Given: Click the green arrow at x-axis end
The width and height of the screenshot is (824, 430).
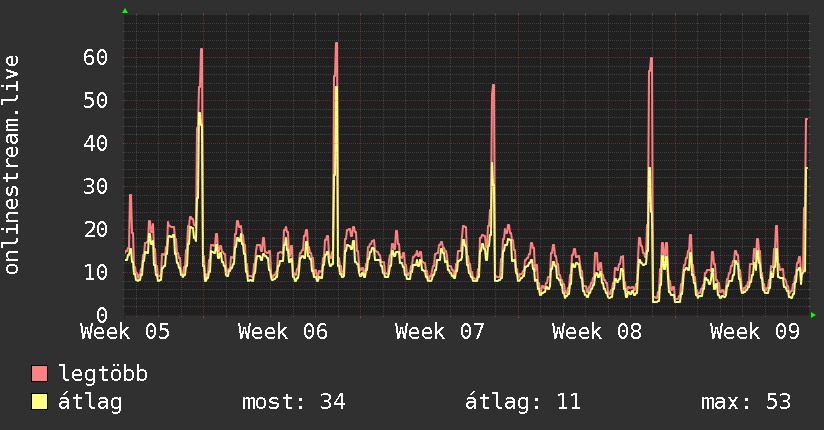Looking at the screenshot, I should click(x=813, y=315).
